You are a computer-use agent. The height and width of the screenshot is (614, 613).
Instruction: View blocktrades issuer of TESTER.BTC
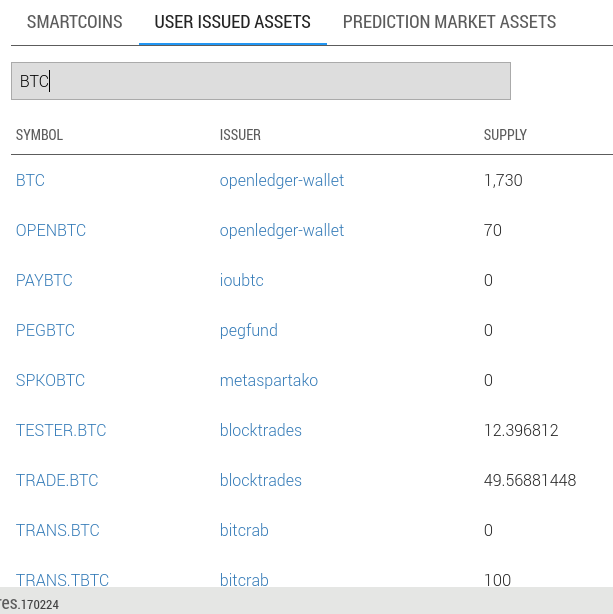261,431
